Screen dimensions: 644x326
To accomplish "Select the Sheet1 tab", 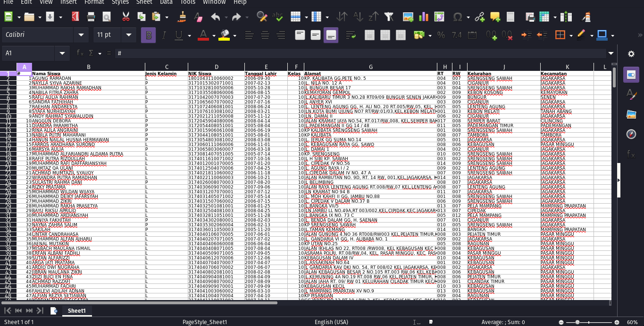I will 76,311.
